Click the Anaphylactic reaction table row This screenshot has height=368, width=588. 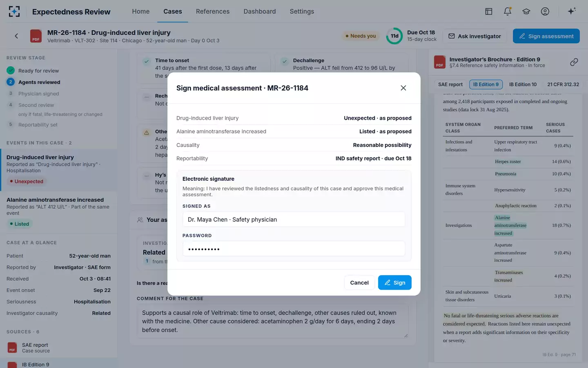point(508,206)
